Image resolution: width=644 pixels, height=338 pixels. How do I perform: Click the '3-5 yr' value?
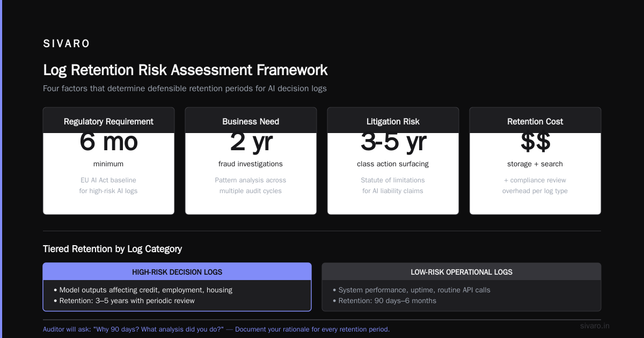coord(393,143)
